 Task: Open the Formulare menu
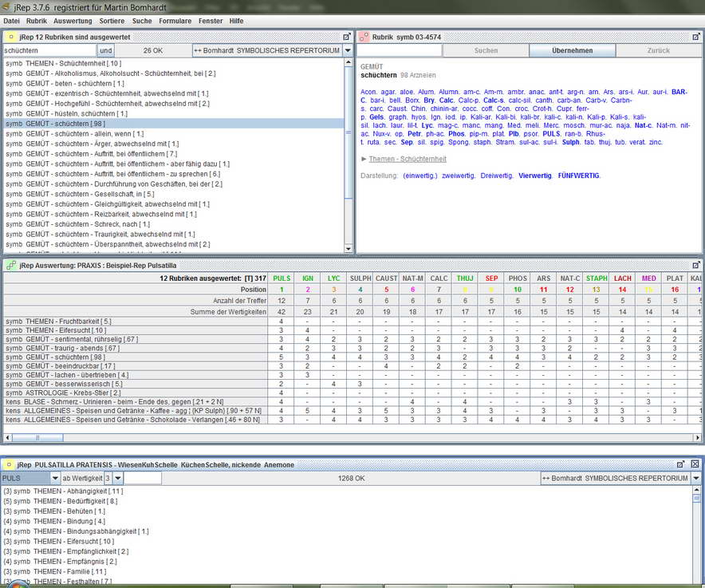[x=175, y=21]
